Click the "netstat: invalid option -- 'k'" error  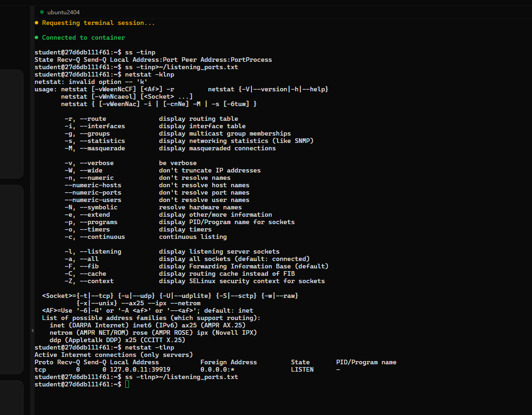coord(91,82)
